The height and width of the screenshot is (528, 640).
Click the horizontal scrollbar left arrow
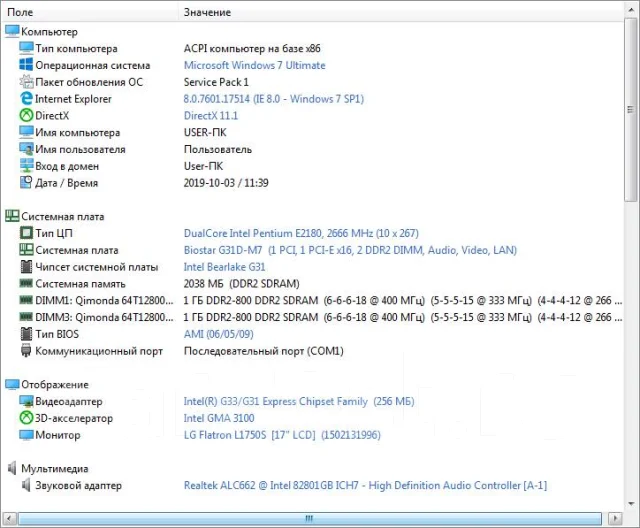coord(9,519)
